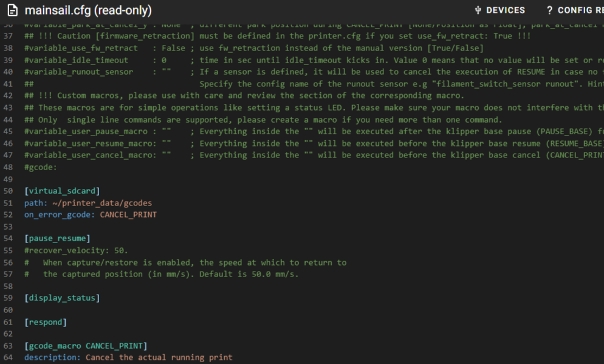The width and height of the screenshot is (604, 364).
Task: Click the question mark icon for config reference
Action: pos(550,10)
